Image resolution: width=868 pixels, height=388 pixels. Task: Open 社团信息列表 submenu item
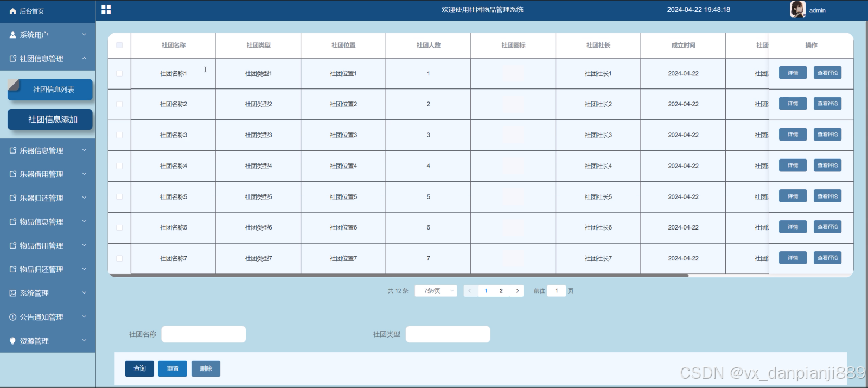50,90
